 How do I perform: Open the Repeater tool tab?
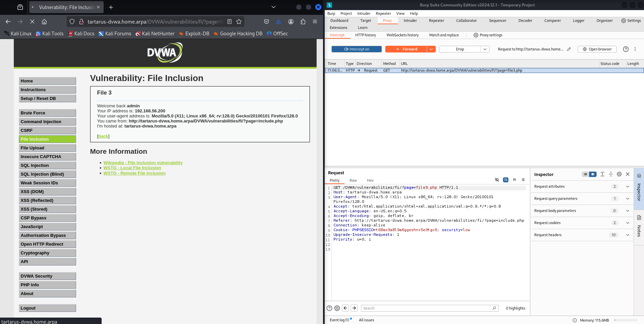[x=436, y=21]
